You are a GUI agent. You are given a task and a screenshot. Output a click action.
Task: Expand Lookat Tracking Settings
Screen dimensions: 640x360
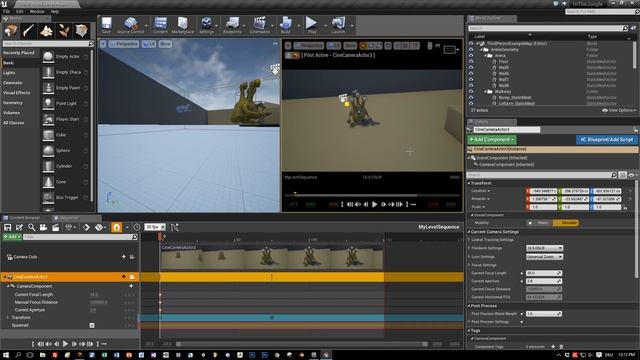pos(469,240)
